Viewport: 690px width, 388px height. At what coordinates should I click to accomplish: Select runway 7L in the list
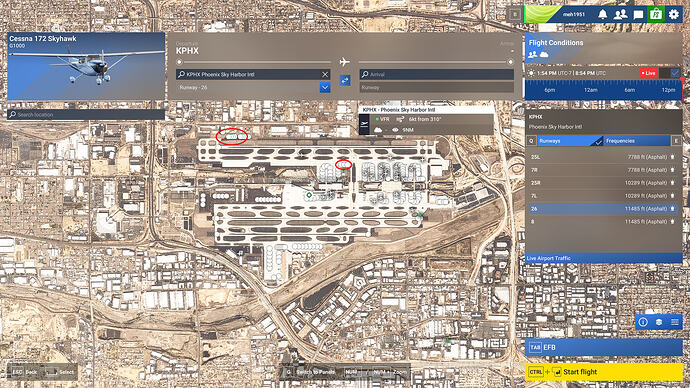tap(603, 196)
